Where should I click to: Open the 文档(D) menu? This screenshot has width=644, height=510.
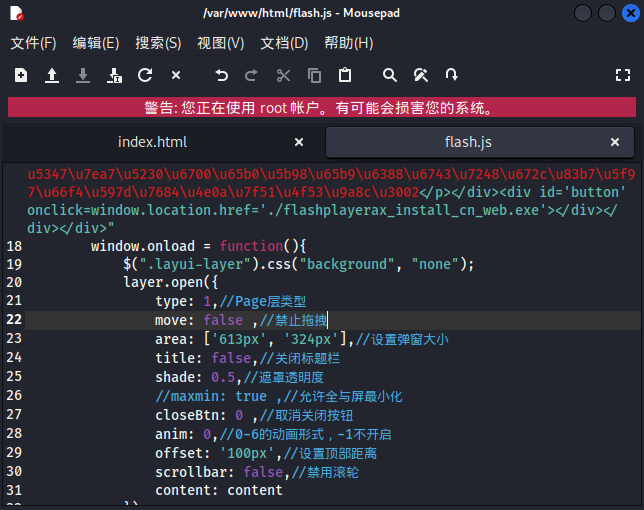pyautogui.click(x=284, y=43)
